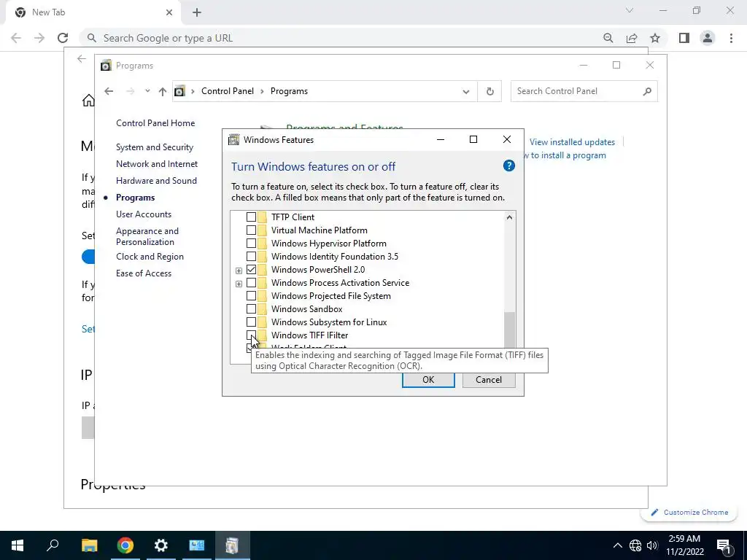Open Ease of Access category
Screen dimensions: 747x560
point(144,273)
